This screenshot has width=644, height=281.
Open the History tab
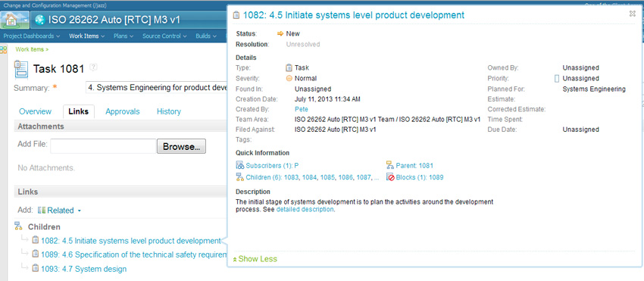[x=168, y=111]
